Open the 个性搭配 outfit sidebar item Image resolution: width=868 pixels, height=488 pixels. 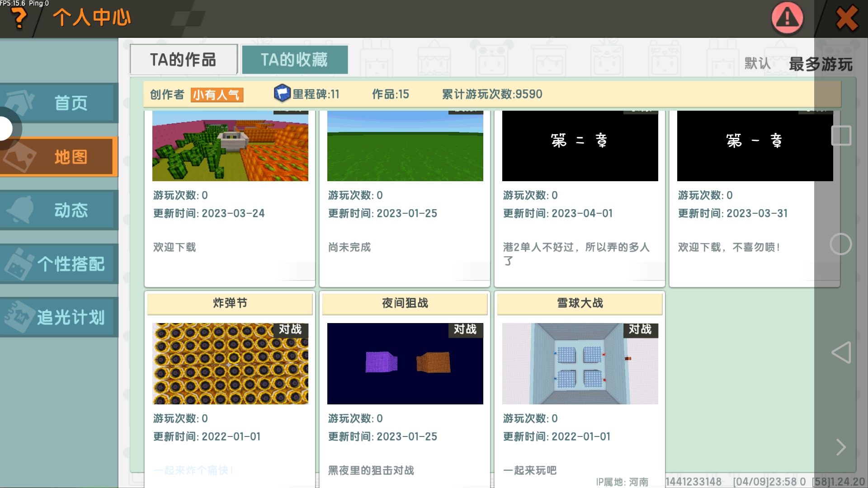pyautogui.click(x=59, y=264)
